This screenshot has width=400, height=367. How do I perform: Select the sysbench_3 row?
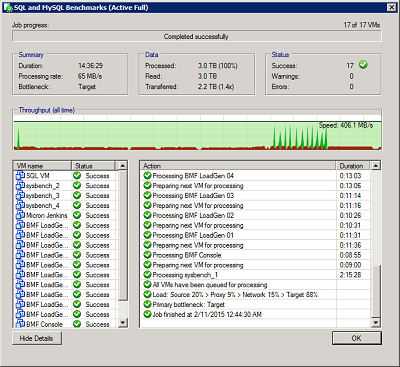(x=66, y=195)
